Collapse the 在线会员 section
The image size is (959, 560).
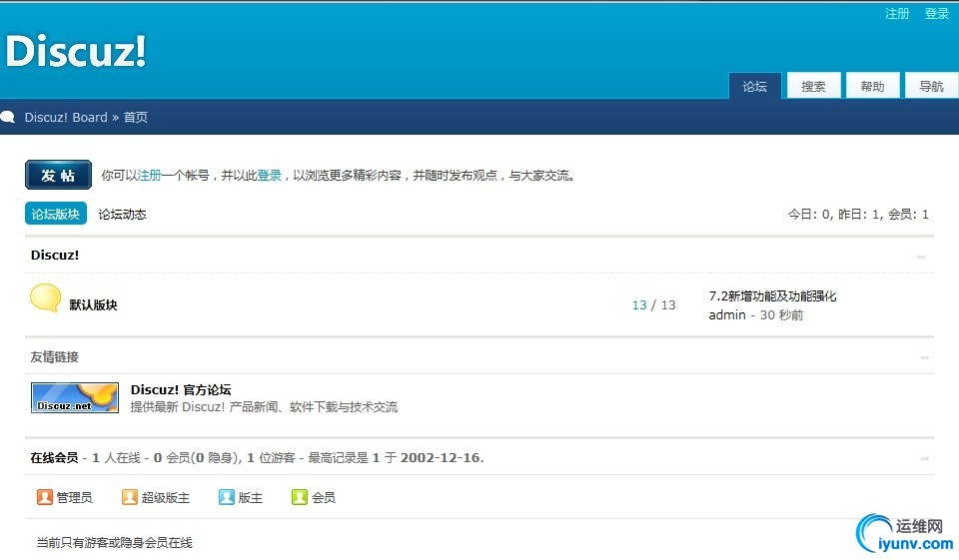pyautogui.click(x=925, y=458)
